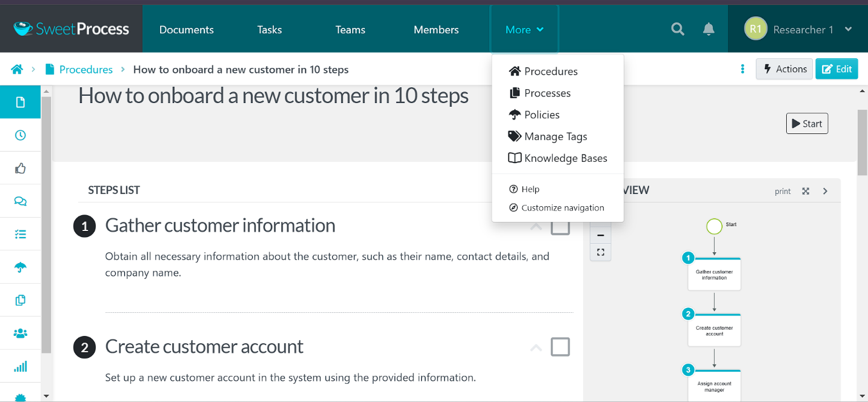Open the history clock sidebar icon

tap(21, 135)
